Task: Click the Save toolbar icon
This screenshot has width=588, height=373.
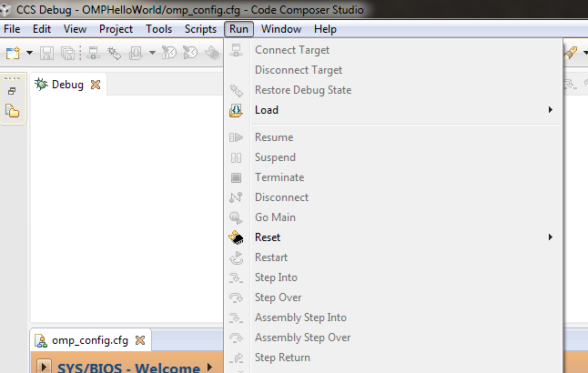Action: click(46, 53)
